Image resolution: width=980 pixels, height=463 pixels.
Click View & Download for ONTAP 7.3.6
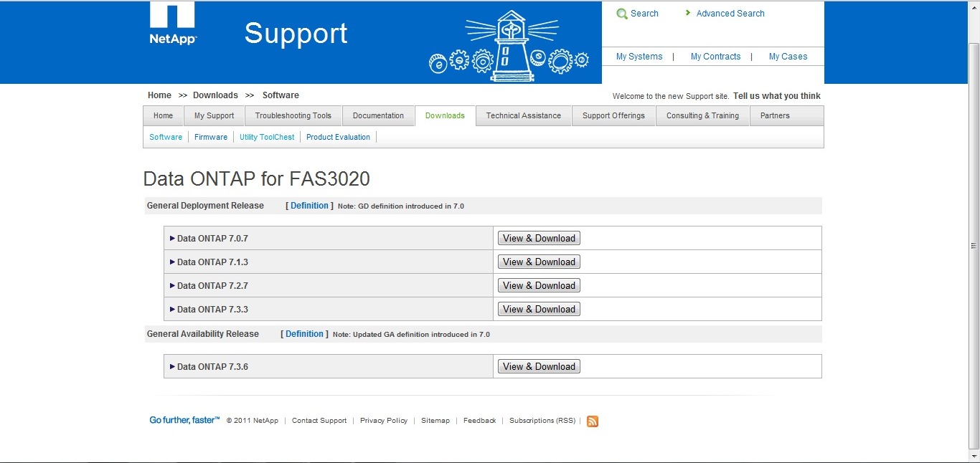coord(540,367)
